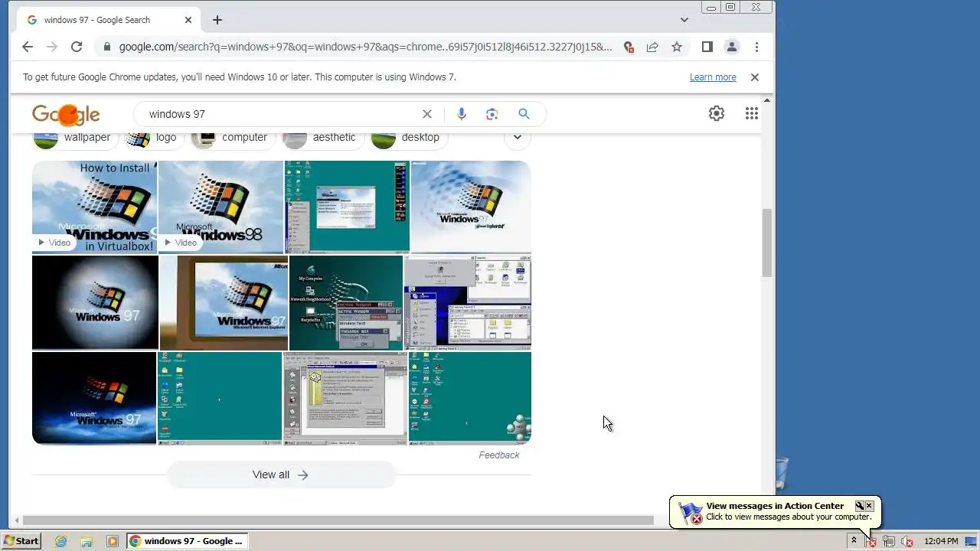980x551 pixels.
Task: Click the windows 97 Chrome taskbar button
Action: coord(188,541)
